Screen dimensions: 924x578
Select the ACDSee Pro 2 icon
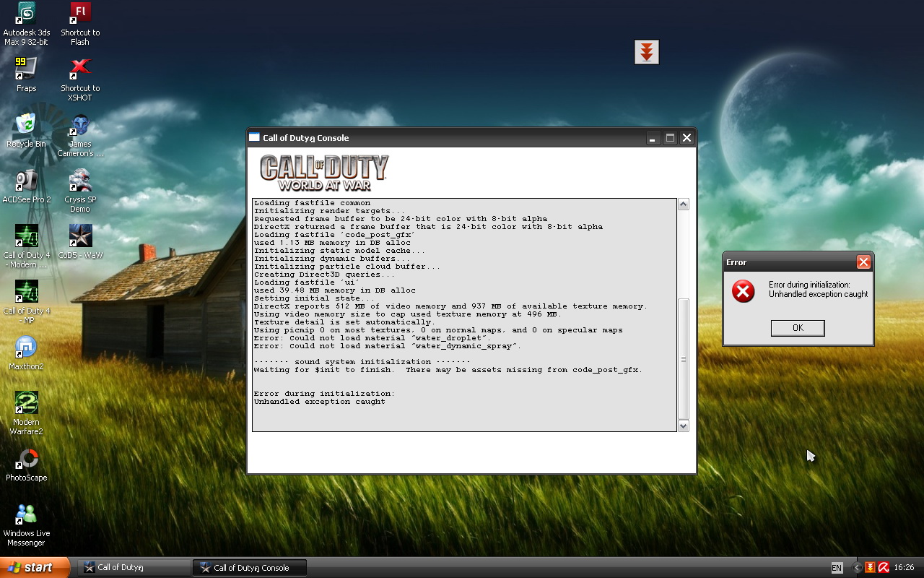27,186
